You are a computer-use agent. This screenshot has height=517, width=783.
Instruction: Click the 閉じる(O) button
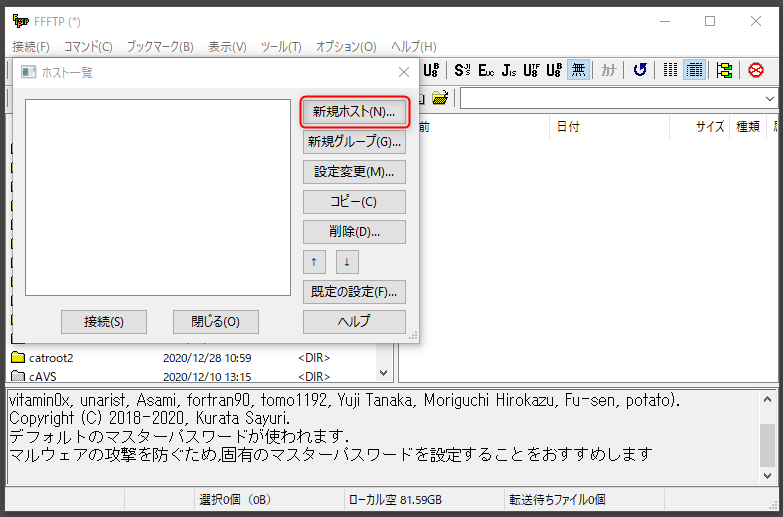click(x=216, y=322)
